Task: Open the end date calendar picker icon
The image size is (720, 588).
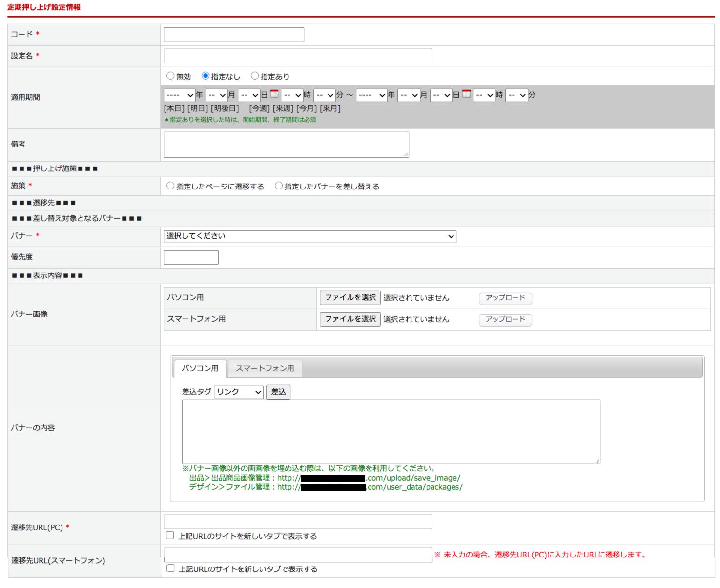Action: click(467, 94)
